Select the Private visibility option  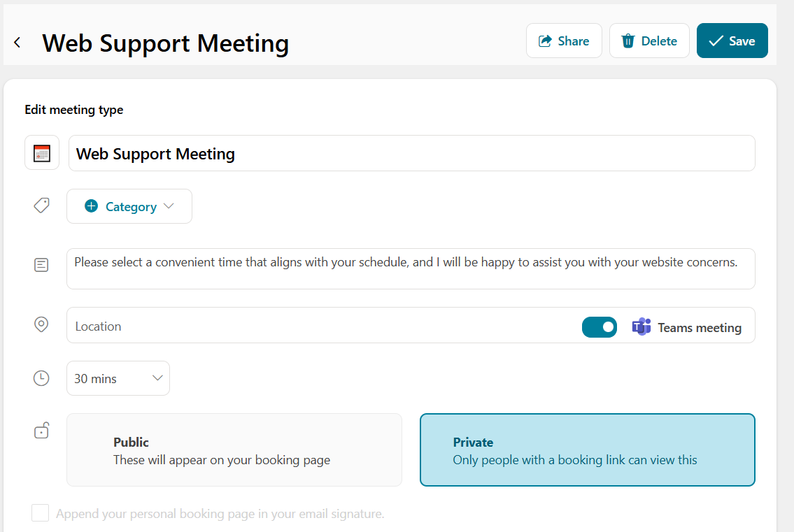[587, 450]
